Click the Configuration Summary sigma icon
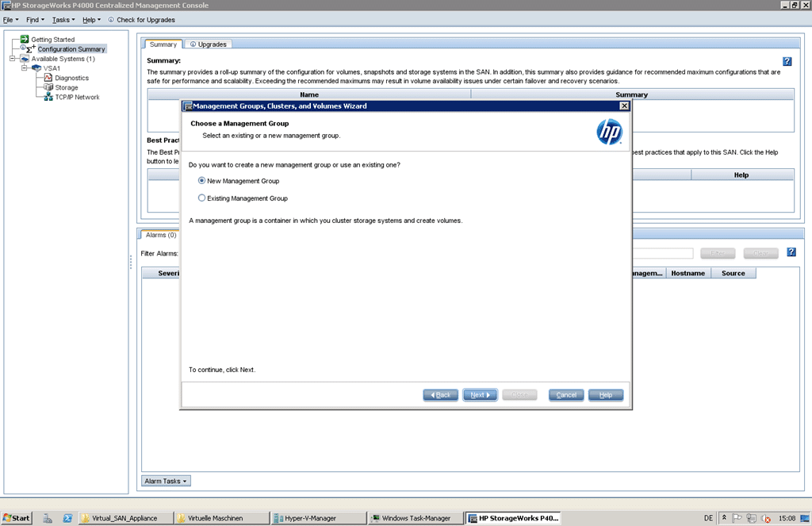The width and height of the screenshot is (812, 526). point(30,48)
